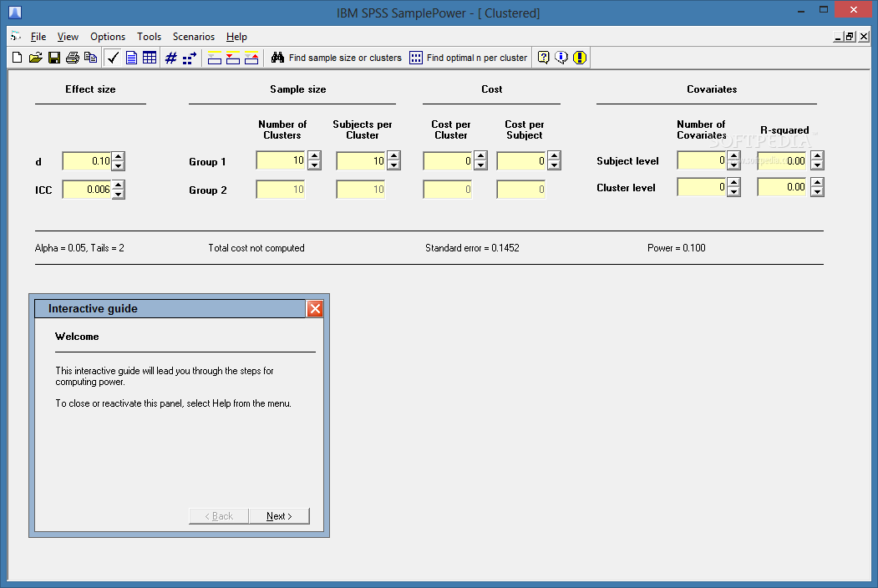This screenshot has width=878, height=588.
Task: Minimize the inner document window
Action: point(838,37)
